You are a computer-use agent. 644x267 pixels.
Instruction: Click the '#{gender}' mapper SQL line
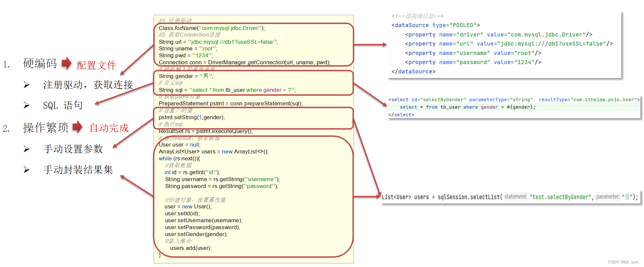(x=467, y=107)
